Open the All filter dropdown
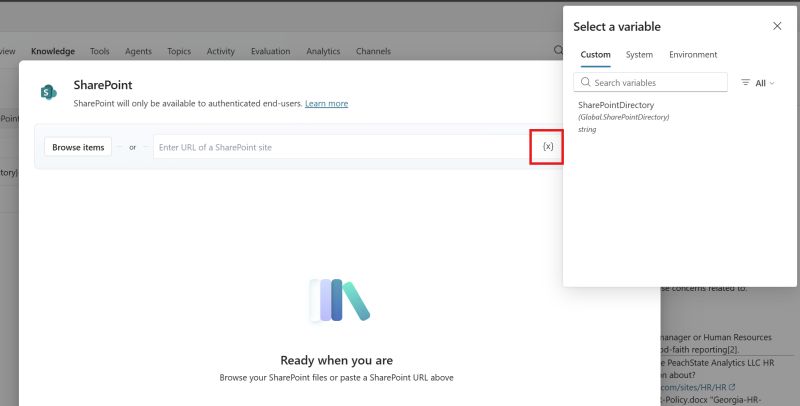This screenshot has height=406, width=800. click(758, 83)
